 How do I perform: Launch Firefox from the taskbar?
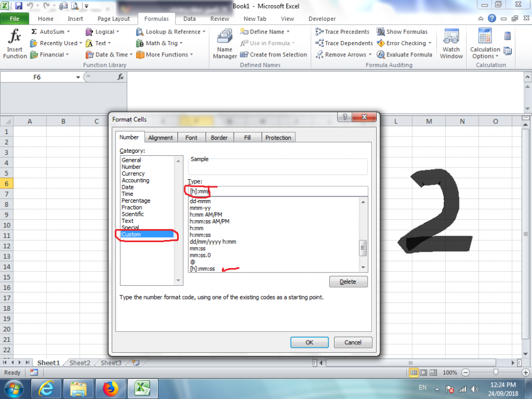[110, 389]
